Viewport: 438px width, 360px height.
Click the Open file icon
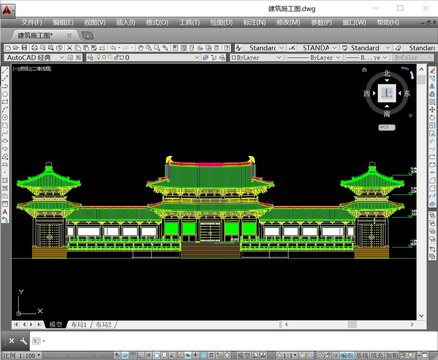16,48
